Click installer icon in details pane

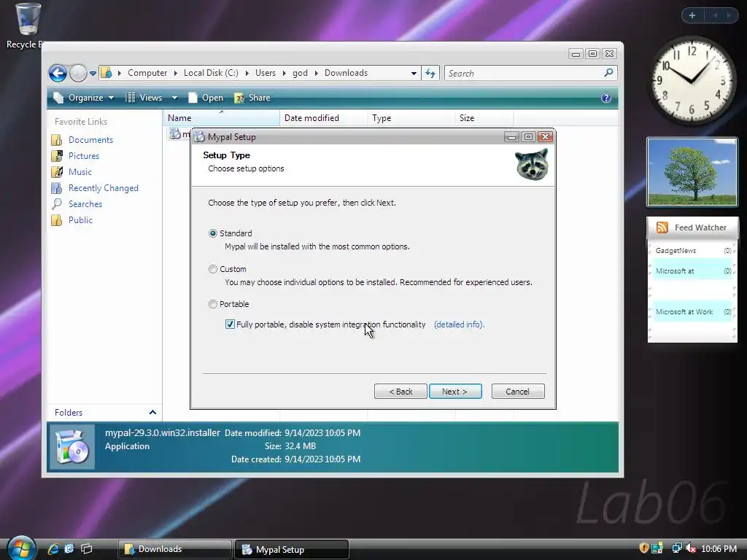[x=72, y=447]
